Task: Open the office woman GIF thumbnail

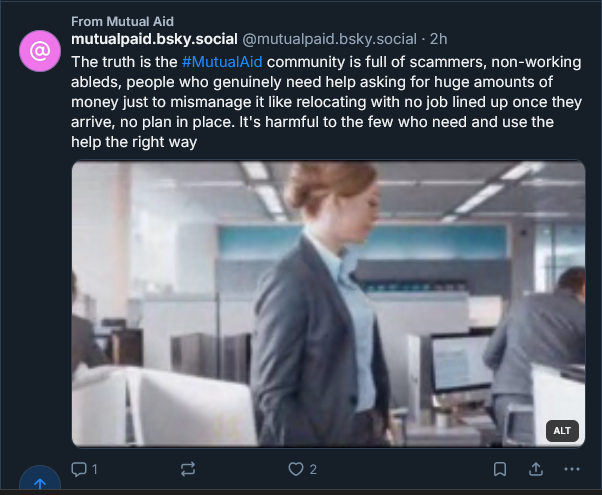Action: [328, 304]
